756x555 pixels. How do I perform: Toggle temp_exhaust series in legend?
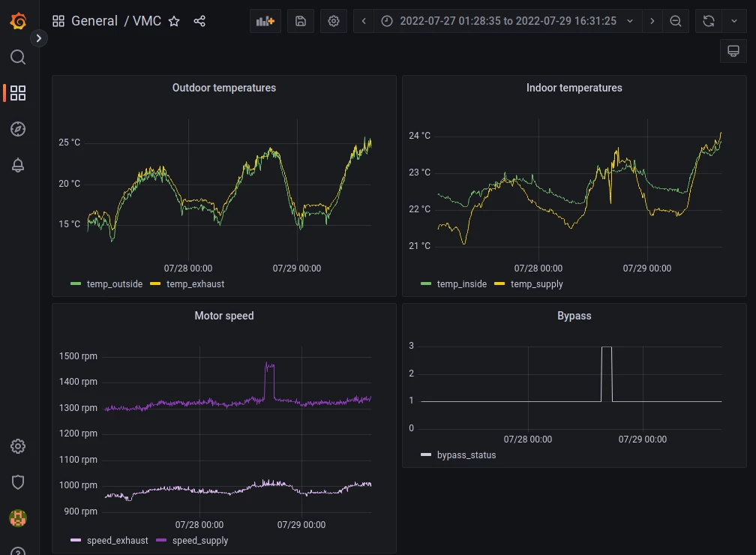tap(195, 284)
